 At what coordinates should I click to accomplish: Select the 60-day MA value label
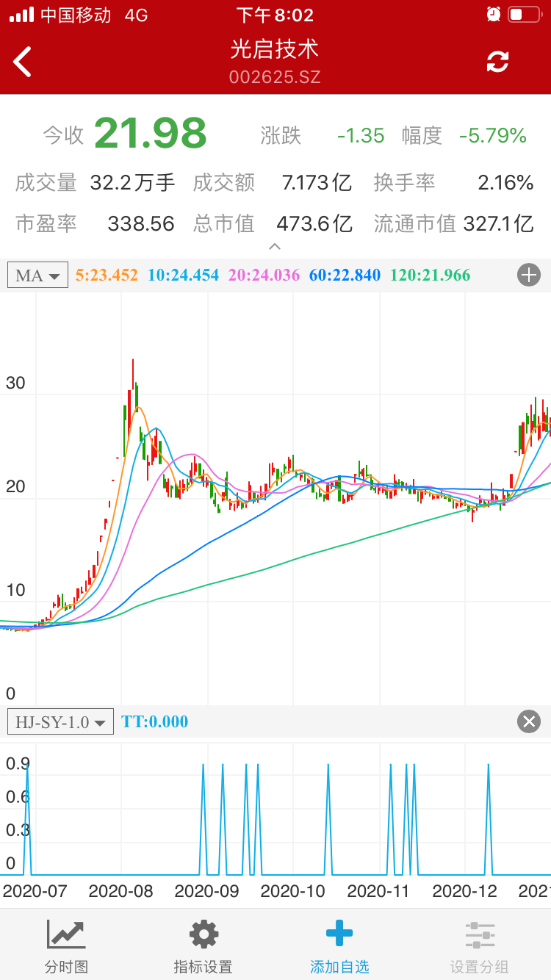point(345,275)
